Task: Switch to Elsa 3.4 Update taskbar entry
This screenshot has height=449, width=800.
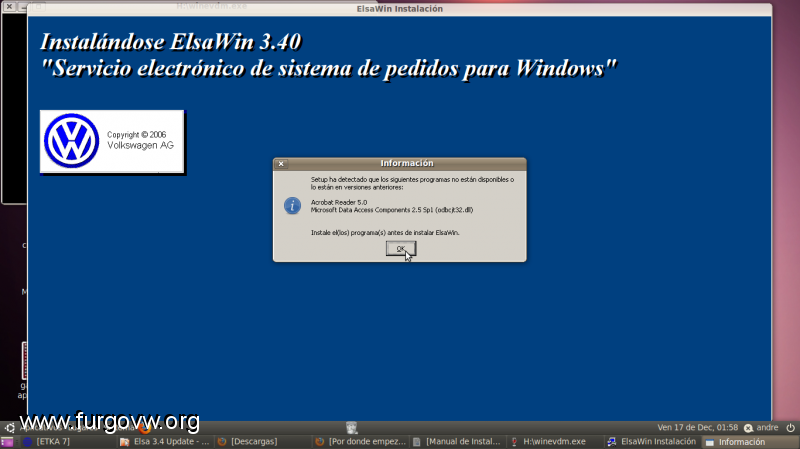Action: click(x=165, y=442)
